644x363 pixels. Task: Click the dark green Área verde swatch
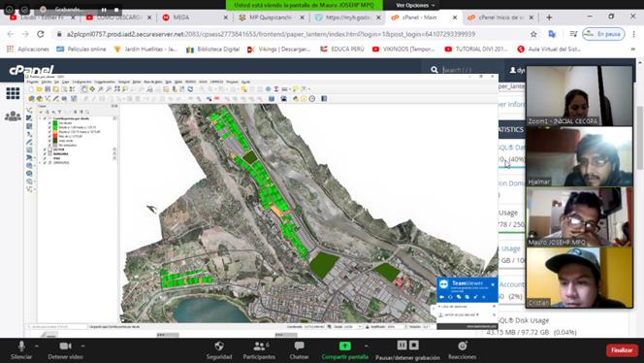tap(55, 141)
